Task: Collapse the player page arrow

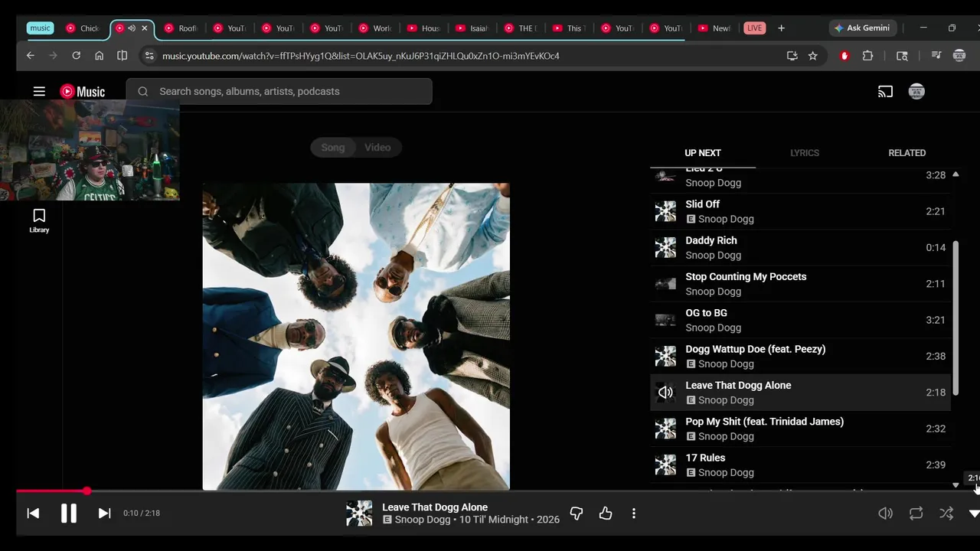Action: pyautogui.click(x=974, y=514)
